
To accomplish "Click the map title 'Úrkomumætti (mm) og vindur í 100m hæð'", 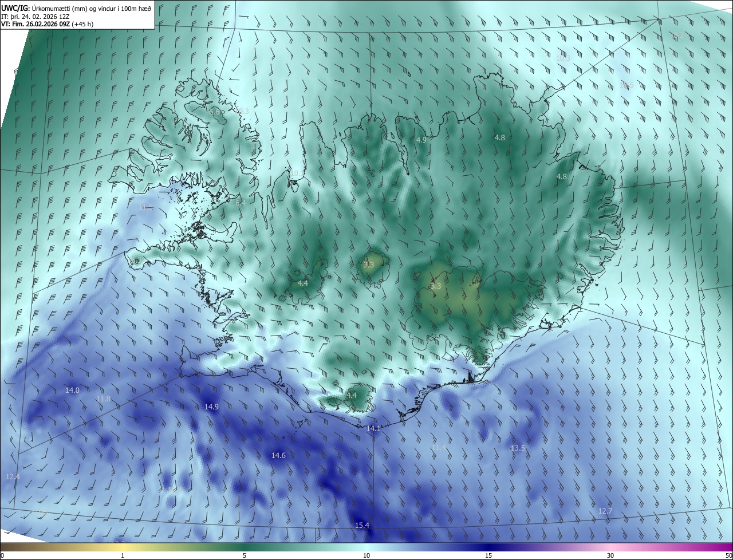I will click(x=92, y=8).
